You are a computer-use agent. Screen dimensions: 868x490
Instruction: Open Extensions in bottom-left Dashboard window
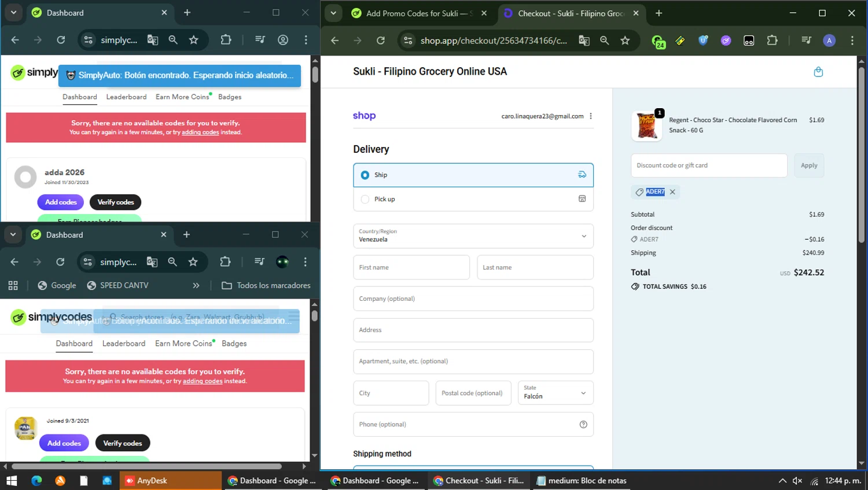(225, 262)
